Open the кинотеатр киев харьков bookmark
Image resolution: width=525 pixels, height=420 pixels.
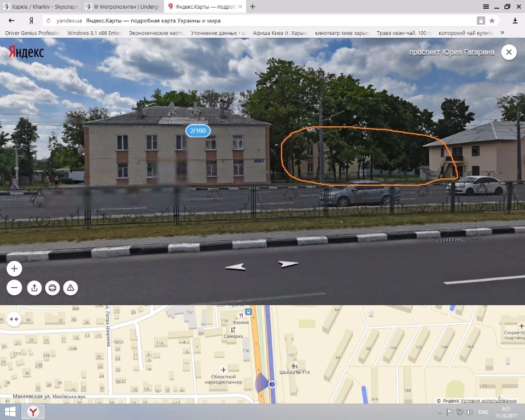(342, 33)
